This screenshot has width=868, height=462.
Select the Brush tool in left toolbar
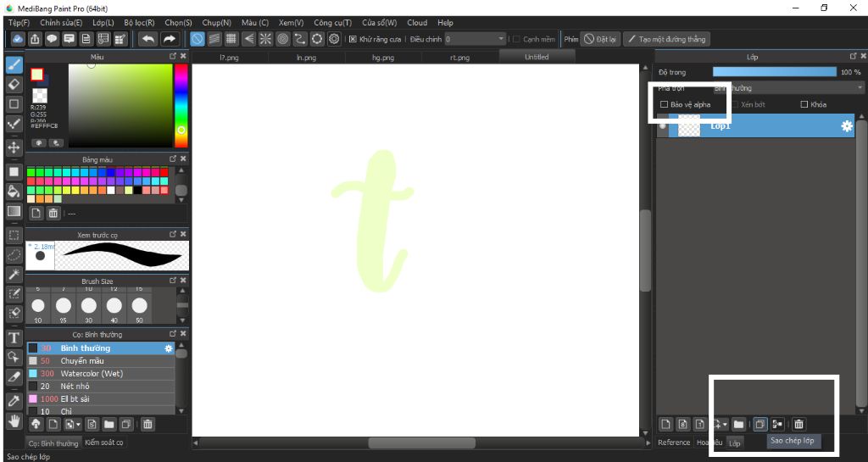tap(14, 64)
